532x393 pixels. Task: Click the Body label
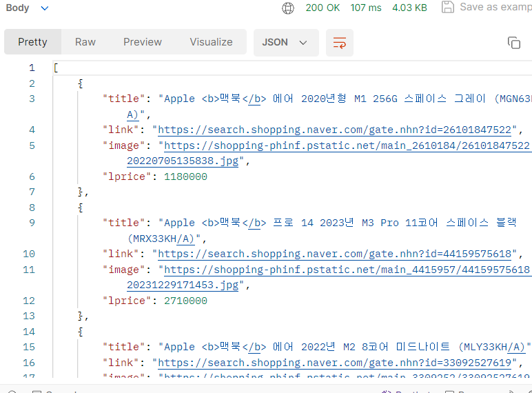click(18, 8)
